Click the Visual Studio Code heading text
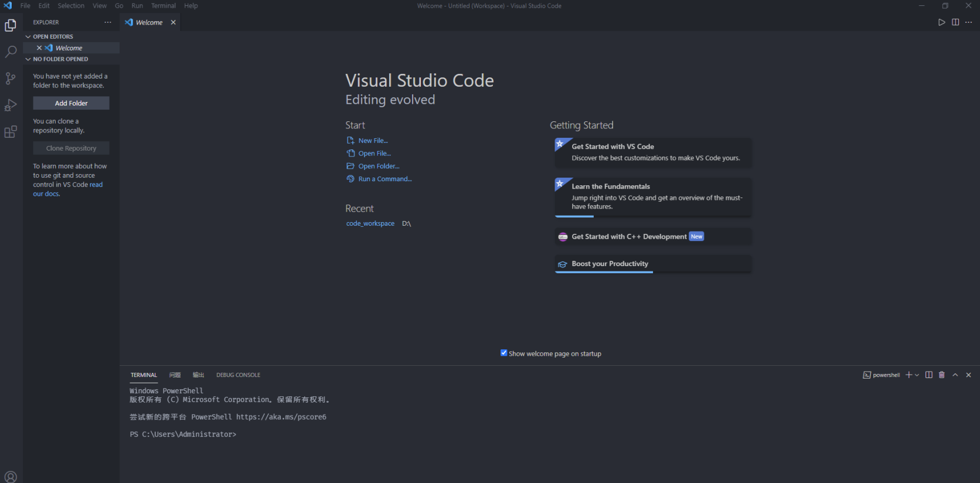Image resolution: width=980 pixels, height=483 pixels. [419, 80]
